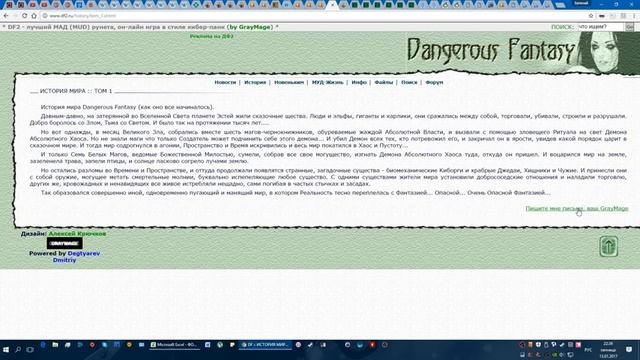The width and height of the screenshot is (640, 360).
Task: Open the Файлы menu item
Action: coord(384,82)
